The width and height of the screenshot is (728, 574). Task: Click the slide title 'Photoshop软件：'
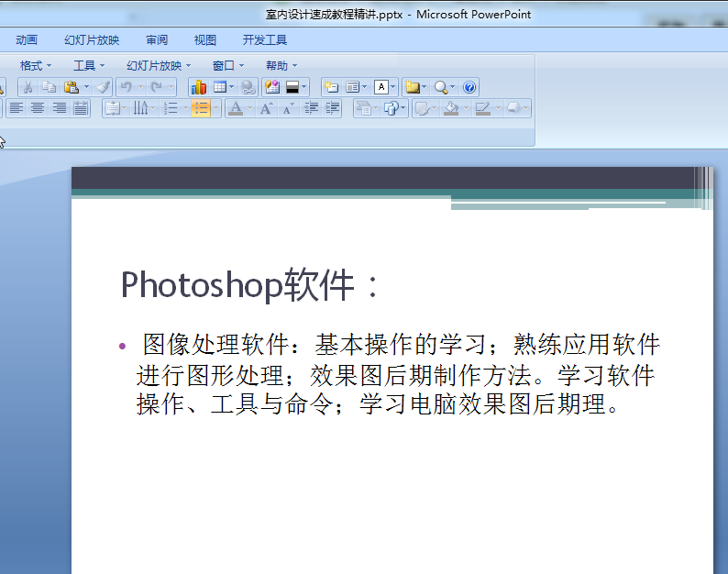tap(250, 284)
